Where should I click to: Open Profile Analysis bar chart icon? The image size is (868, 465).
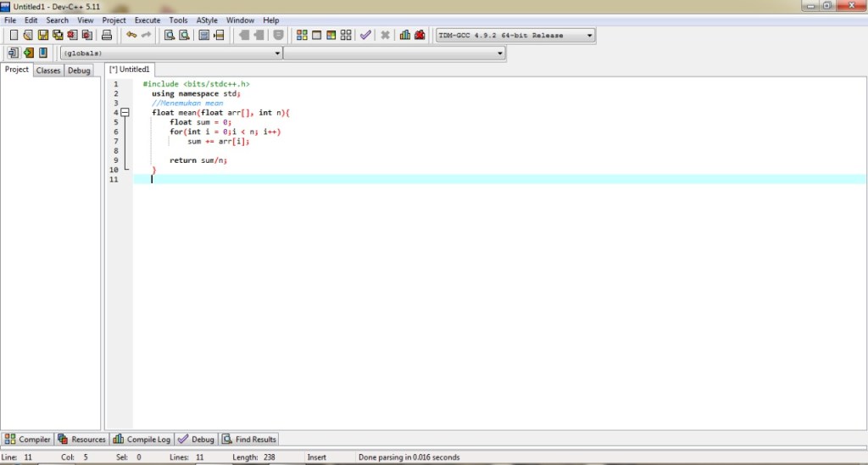point(405,36)
